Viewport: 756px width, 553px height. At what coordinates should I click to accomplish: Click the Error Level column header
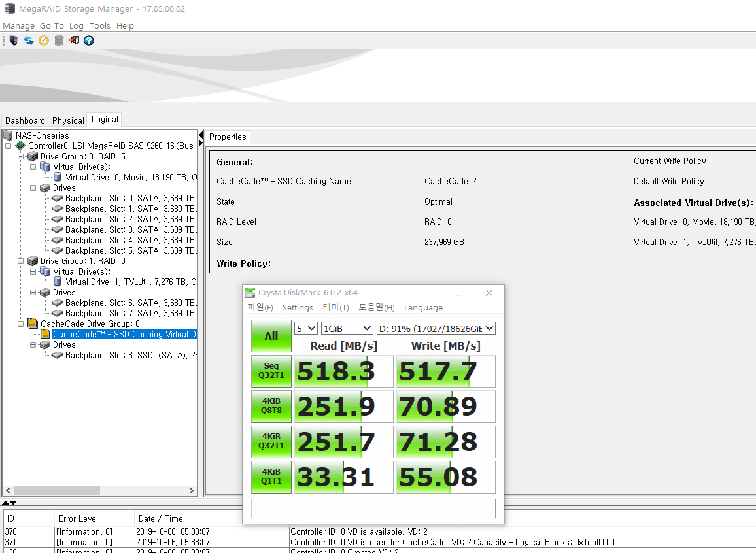click(x=94, y=518)
